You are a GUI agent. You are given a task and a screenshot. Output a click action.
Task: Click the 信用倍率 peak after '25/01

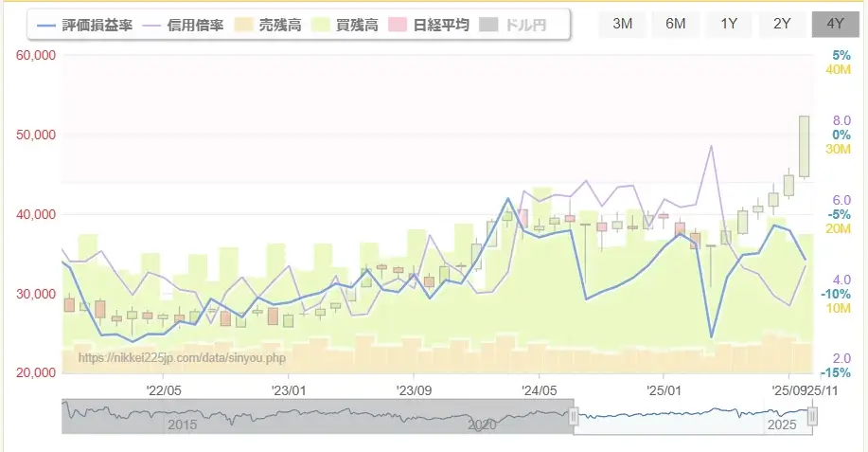click(710, 147)
